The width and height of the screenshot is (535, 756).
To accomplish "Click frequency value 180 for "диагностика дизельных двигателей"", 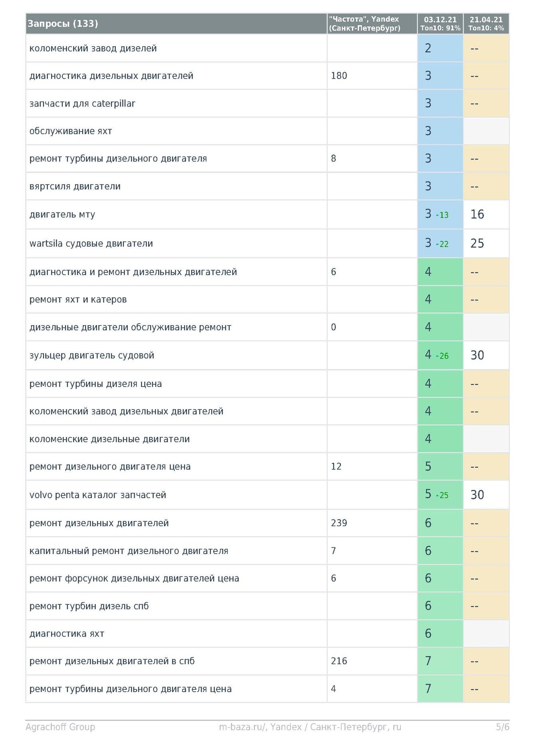I will click(339, 76).
